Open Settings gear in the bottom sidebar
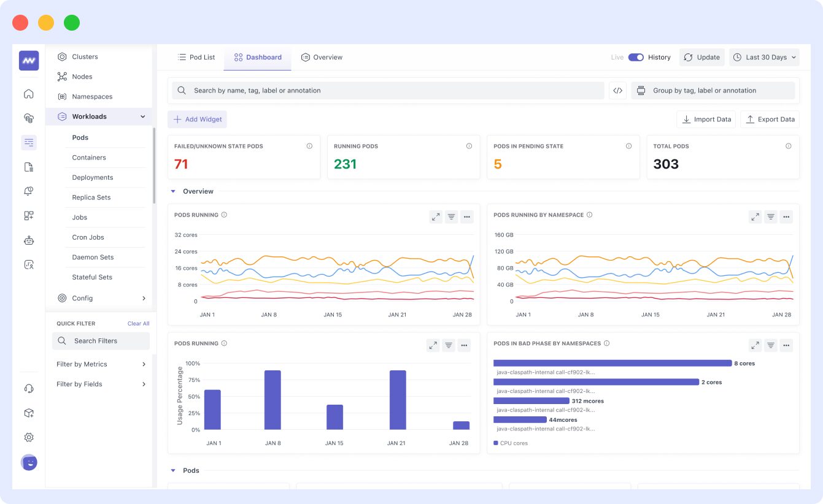Viewport: 823px width, 504px height. 28,437
